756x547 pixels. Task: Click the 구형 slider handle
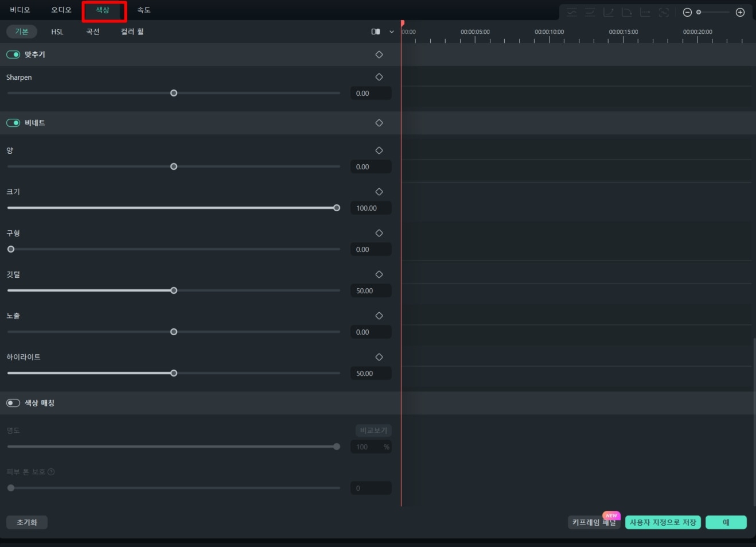pyautogui.click(x=11, y=249)
